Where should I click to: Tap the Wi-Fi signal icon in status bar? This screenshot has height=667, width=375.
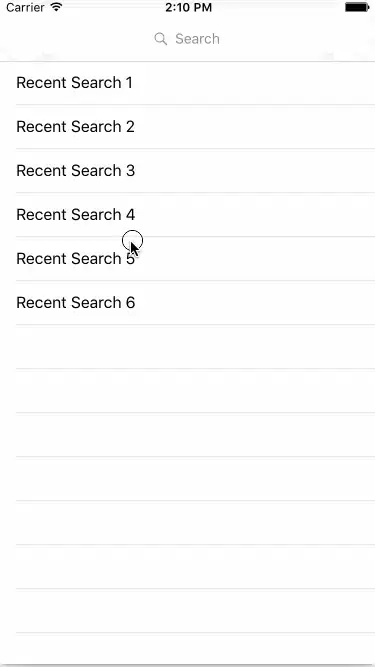(56, 7)
